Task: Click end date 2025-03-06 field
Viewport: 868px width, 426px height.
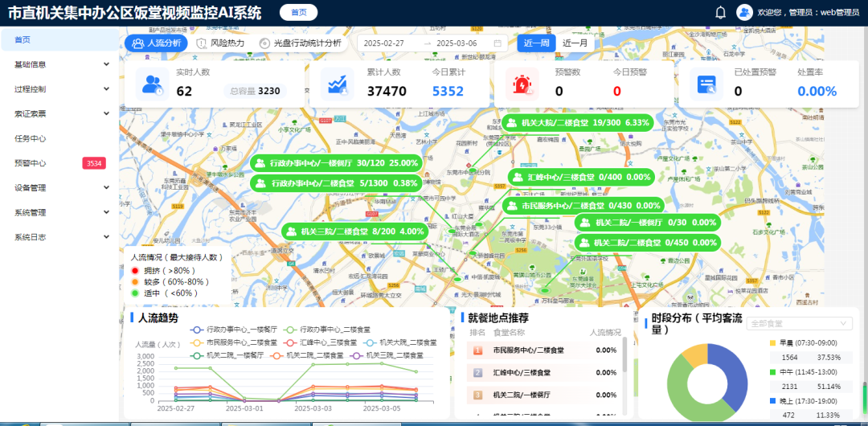Action: (x=457, y=43)
